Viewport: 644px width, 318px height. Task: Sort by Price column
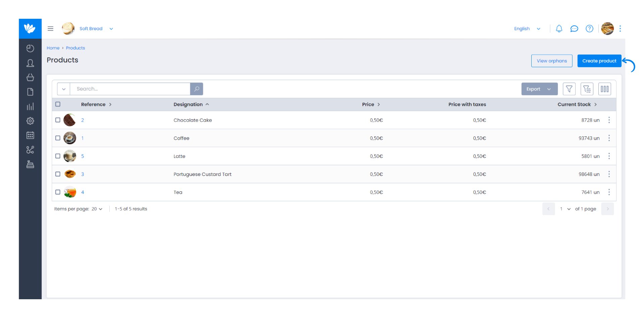(371, 105)
